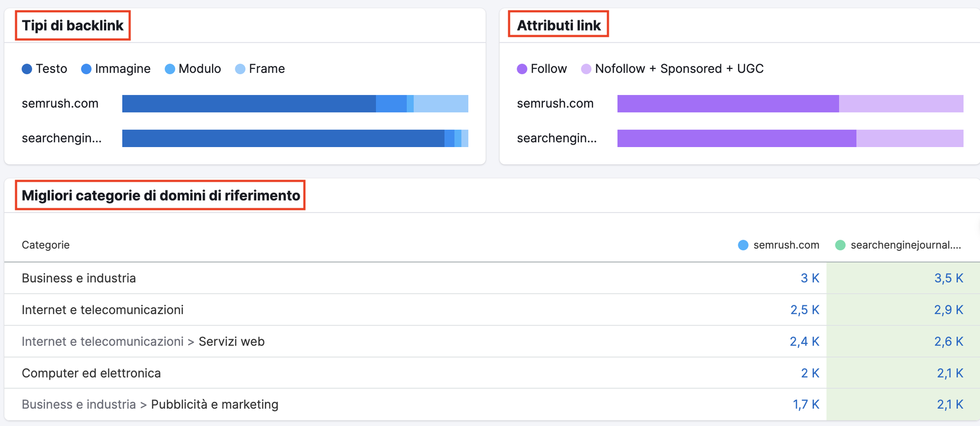Click the Follow legend dot icon
This screenshot has width=980, height=426.
click(x=522, y=69)
